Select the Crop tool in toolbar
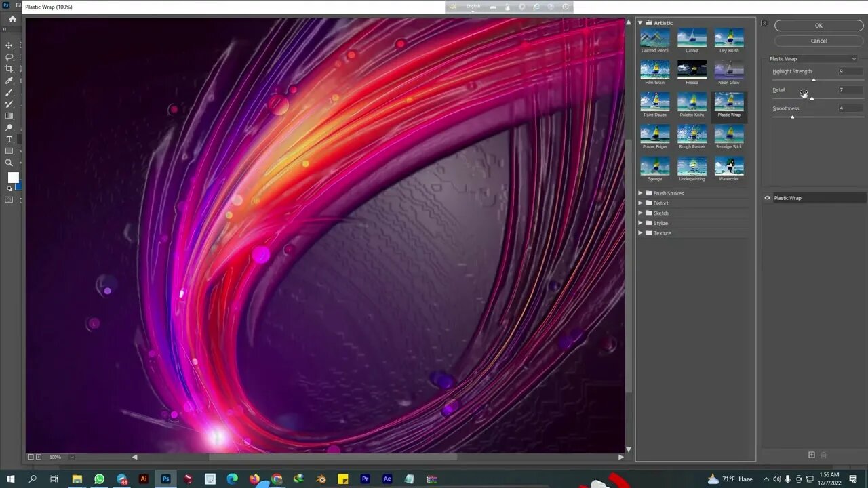868x488 pixels. [9, 68]
